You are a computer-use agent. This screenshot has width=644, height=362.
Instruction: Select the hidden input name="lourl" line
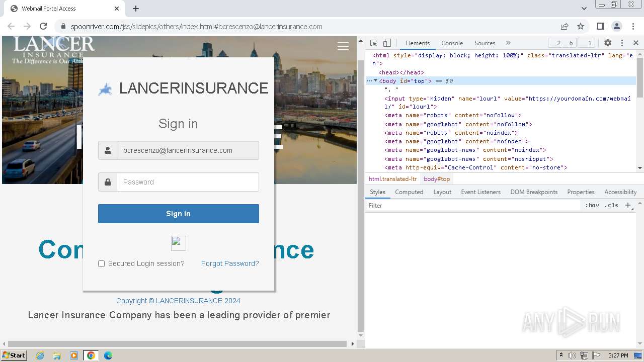tap(507, 103)
